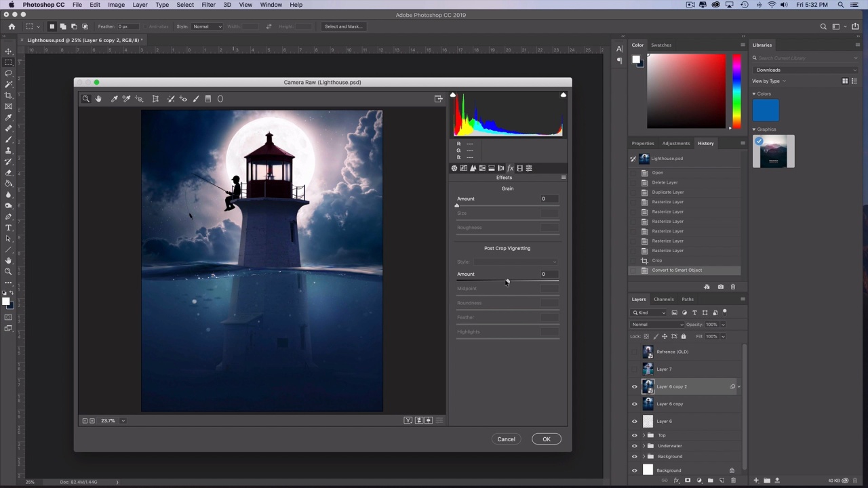Expand the Top layer group
This screenshot has height=488, width=868.
click(644, 435)
